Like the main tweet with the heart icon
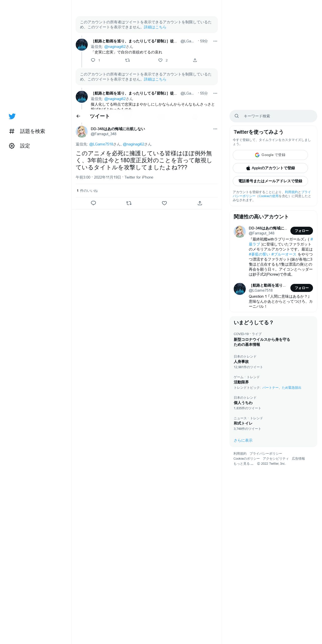Screen dimensions: 322x644 [164, 203]
